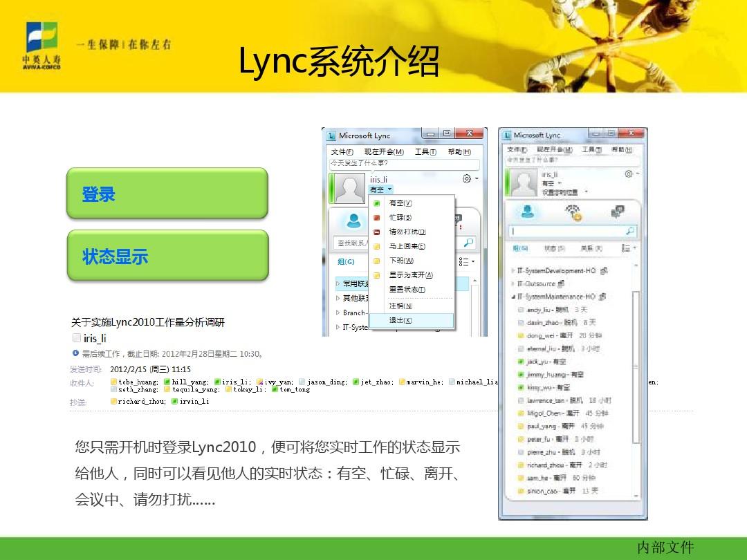Open 工具 menu in right Lync window
Screen dimensions: 747x560
591,149
